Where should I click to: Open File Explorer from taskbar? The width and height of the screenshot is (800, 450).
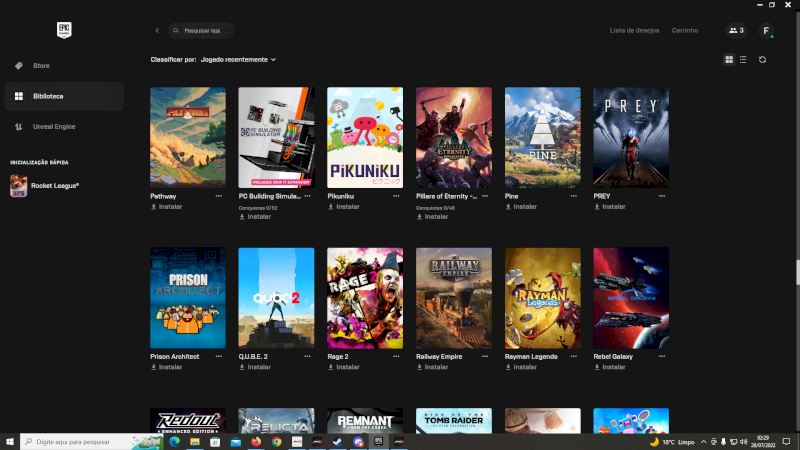point(195,442)
